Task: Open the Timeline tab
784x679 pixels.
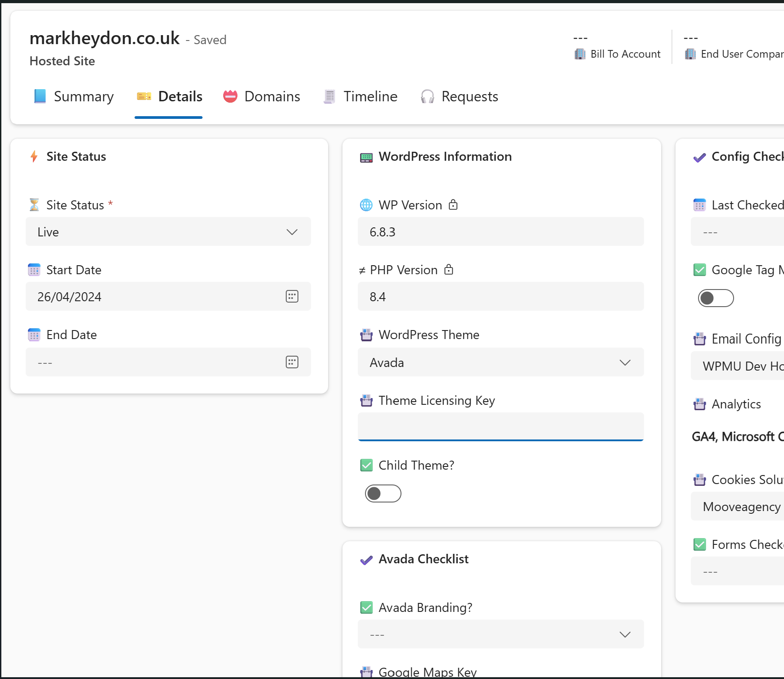Action: pyautogui.click(x=360, y=96)
